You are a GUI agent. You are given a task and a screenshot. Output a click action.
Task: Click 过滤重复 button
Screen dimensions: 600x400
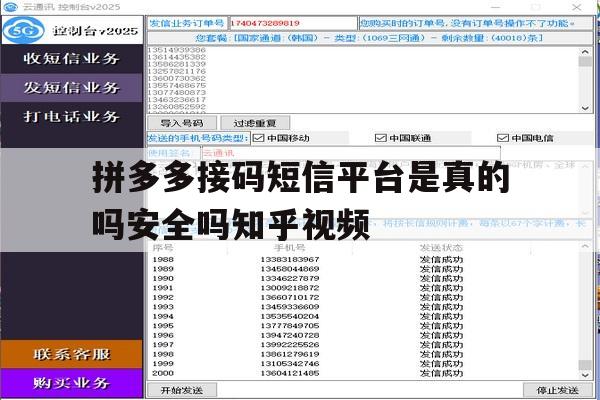[x=255, y=123]
